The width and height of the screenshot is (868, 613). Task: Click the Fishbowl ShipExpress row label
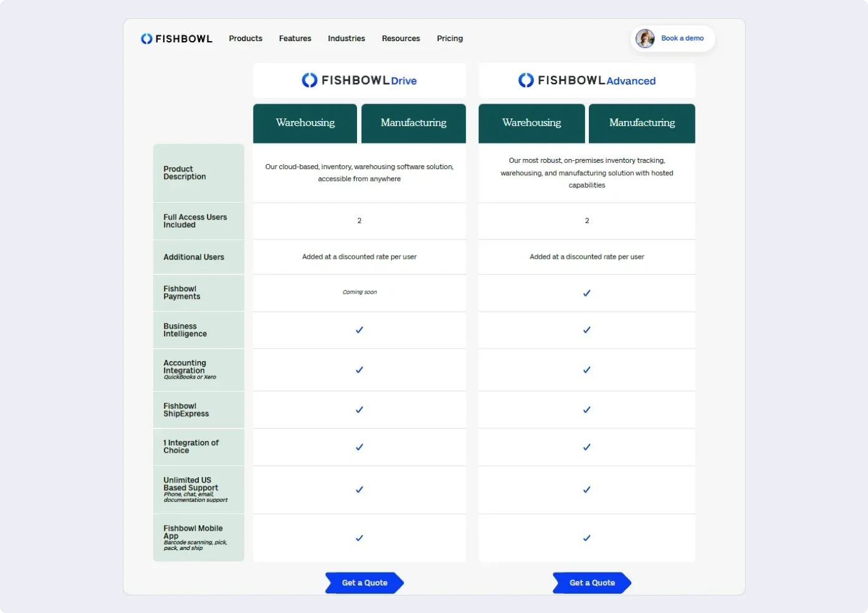[x=186, y=410]
